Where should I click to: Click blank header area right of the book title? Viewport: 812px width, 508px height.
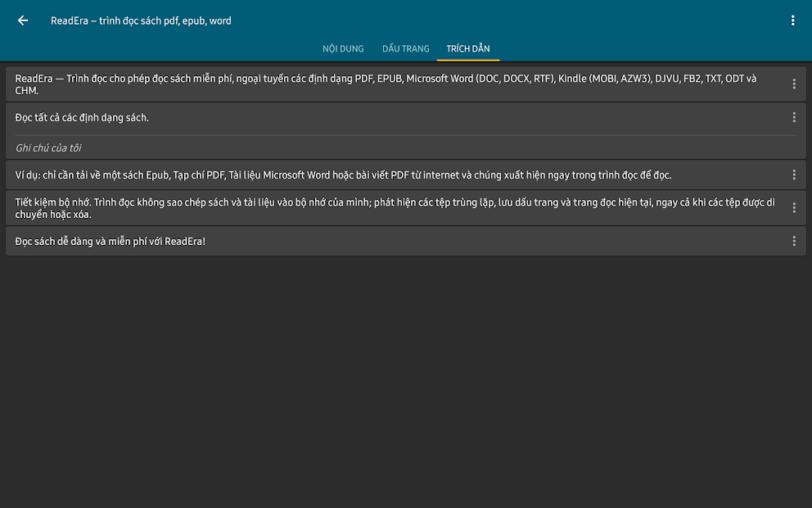[x=508, y=20]
